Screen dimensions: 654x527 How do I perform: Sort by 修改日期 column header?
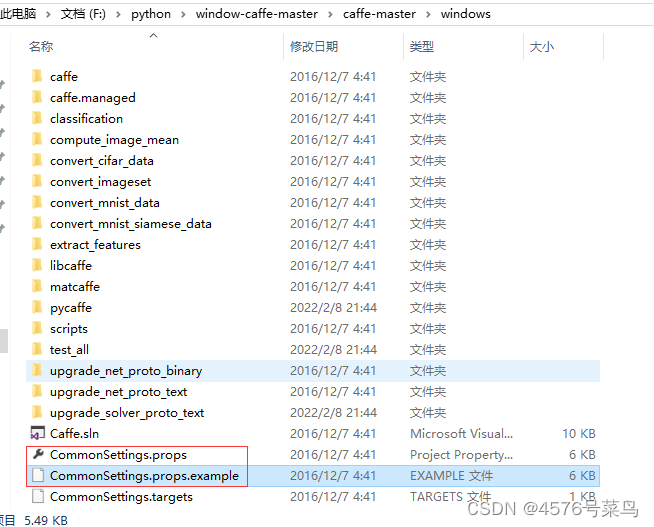click(x=314, y=46)
